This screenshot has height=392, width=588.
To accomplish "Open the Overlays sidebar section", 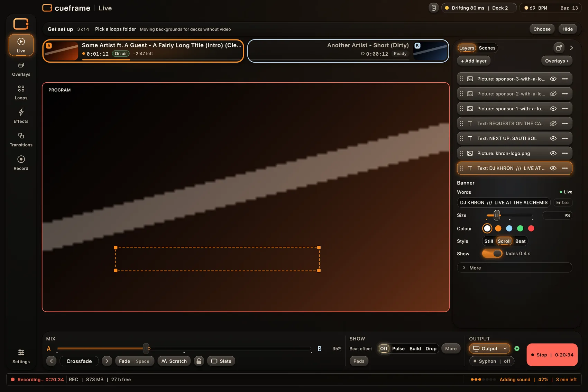I will (21, 69).
